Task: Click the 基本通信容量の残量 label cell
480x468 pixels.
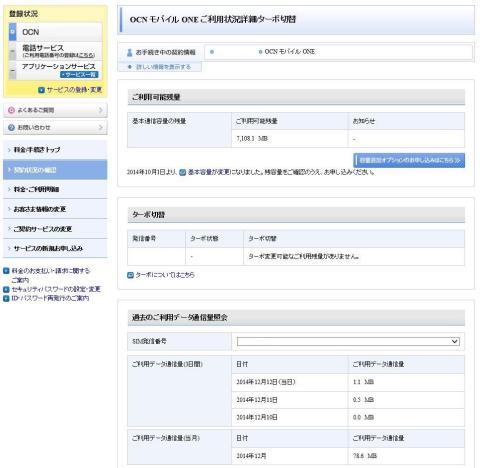Action: coord(179,130)
